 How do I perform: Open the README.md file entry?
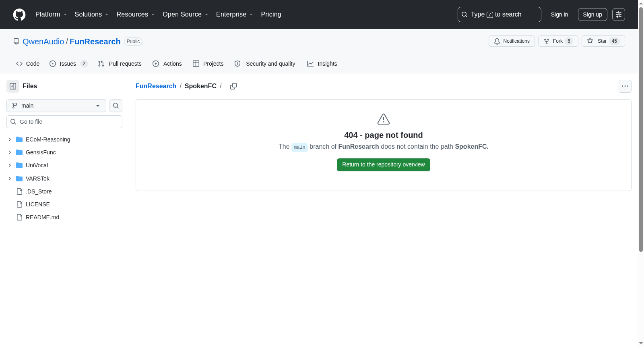[42, 217]
